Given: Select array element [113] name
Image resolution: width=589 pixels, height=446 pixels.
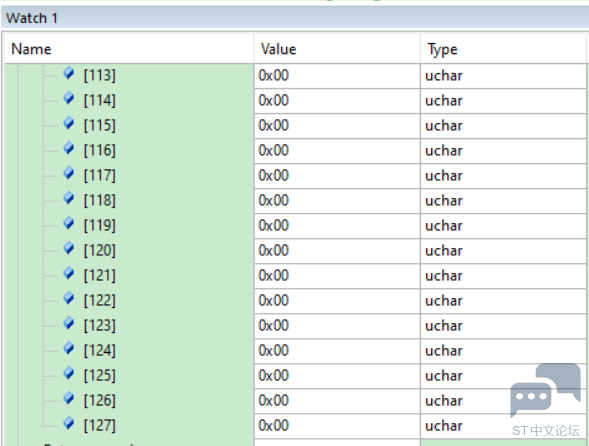Looking at the screenshot, I should pyautogui.click(x=100, y=76).
